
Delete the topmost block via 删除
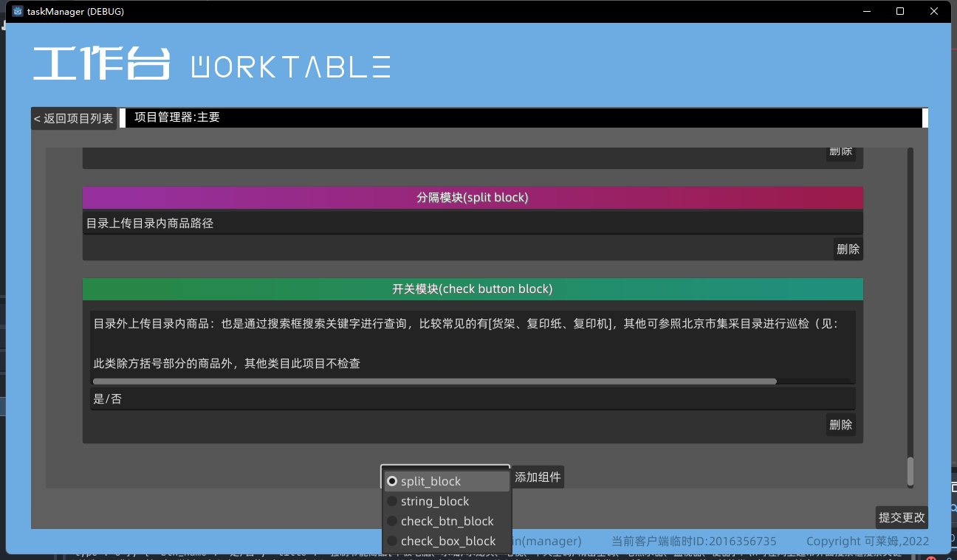coord(840,151)
